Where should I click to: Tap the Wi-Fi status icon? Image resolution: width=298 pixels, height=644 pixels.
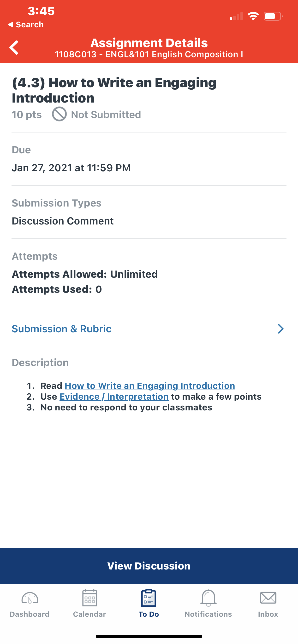pos(253,16)
